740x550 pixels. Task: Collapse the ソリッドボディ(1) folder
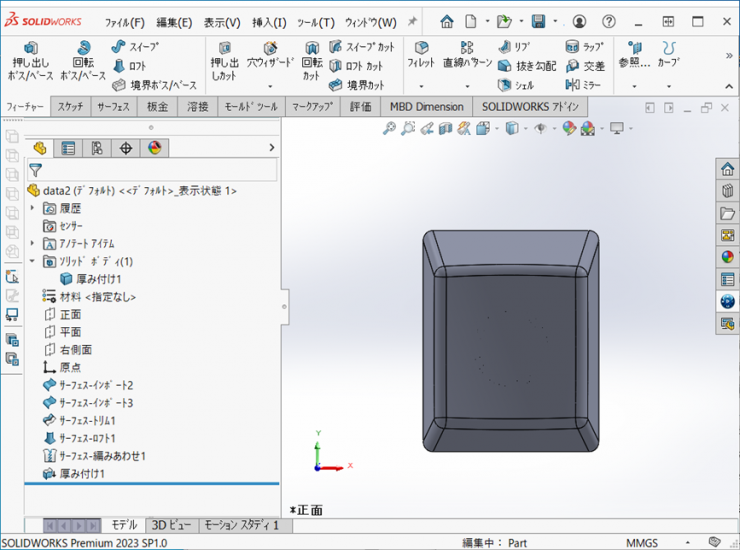pyautogui.click(x=33, y=261)
